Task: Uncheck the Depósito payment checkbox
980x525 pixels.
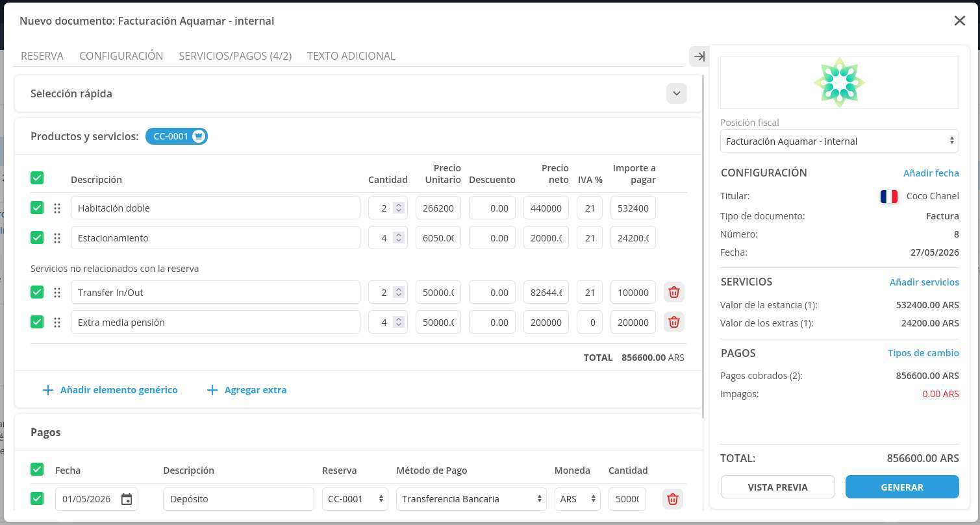Action: point(37,498)
